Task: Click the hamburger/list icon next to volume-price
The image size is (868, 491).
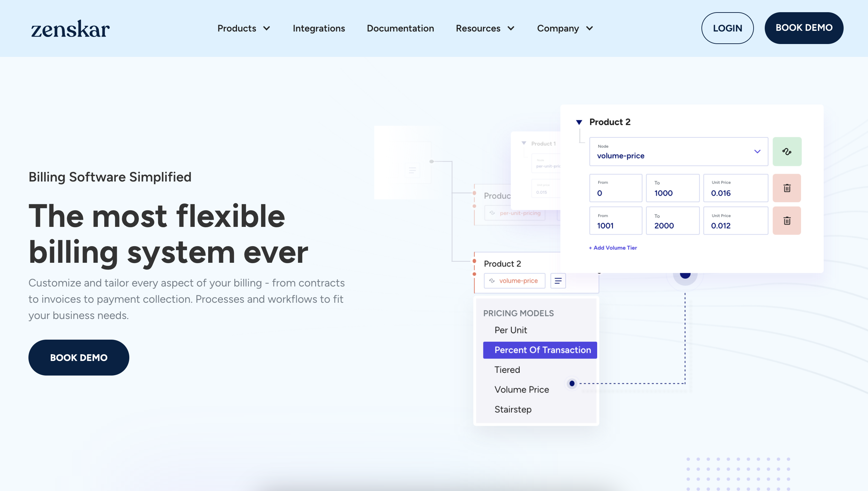Action: pyautogui.click(x=558, y=280)
